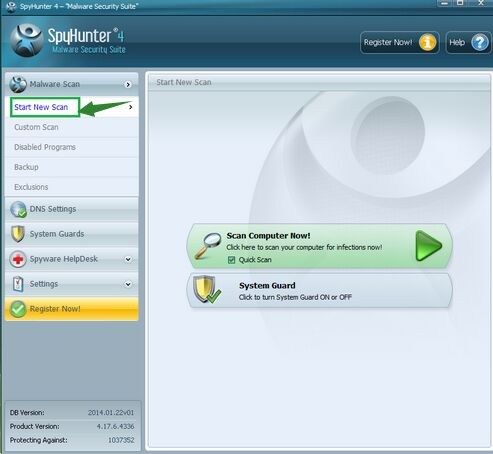Click the green checkmark icon on Register Now
Image resolution: width=493 pixels, height=454 pixels.
[18, 309]
